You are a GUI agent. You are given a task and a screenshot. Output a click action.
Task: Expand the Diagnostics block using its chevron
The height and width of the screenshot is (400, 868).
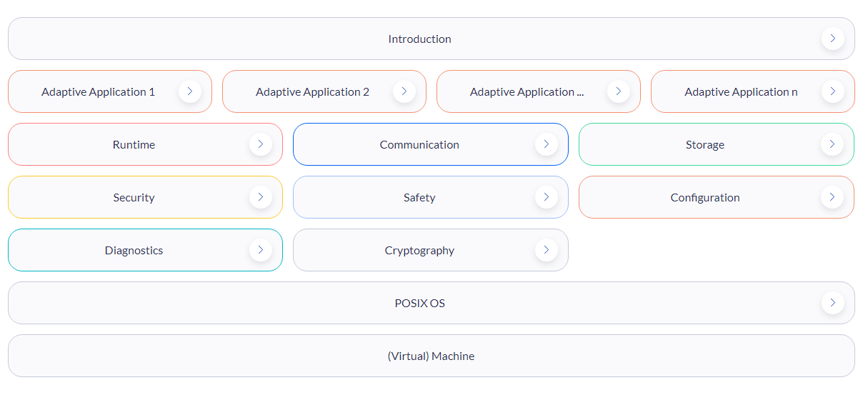pos(260,250)
